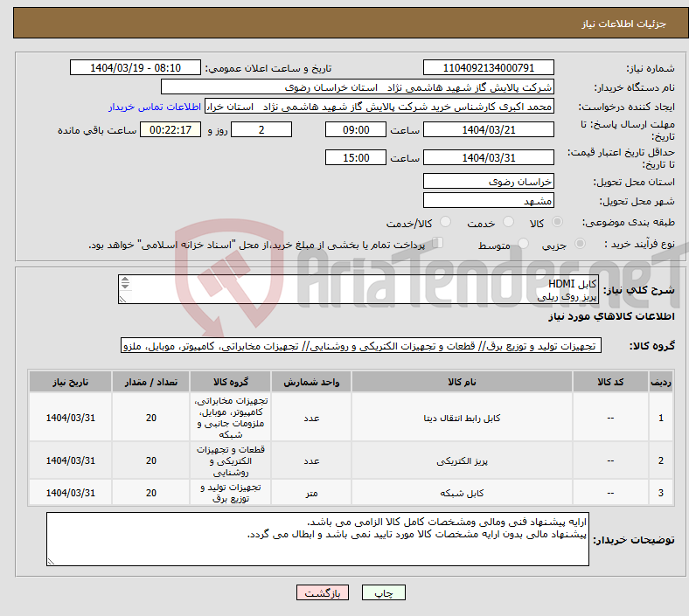Screen dimensions: 689x616
Task: Click the استان محل تحویل field خراسان رضوی
Action: coord(488,182)
